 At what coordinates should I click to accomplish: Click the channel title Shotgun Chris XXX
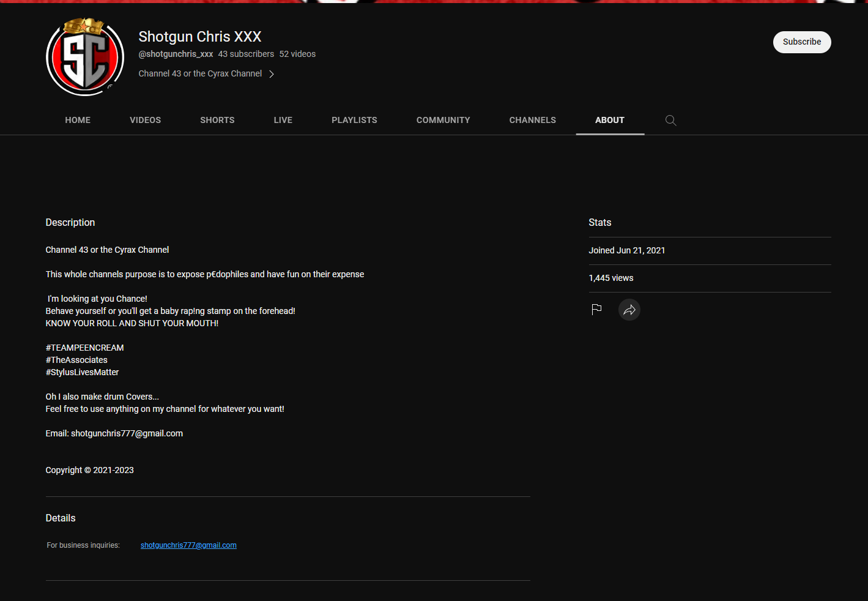tap(200, 37)
